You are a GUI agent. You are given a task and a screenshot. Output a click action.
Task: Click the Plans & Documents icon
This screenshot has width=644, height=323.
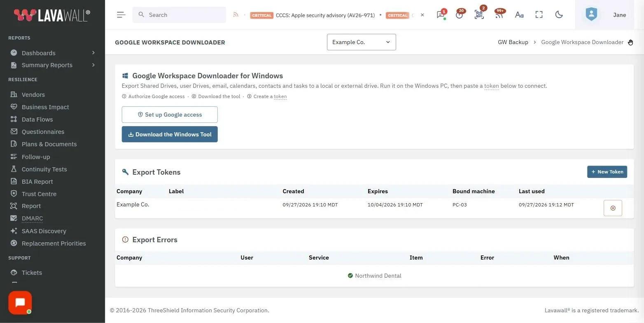pos(14,144)
